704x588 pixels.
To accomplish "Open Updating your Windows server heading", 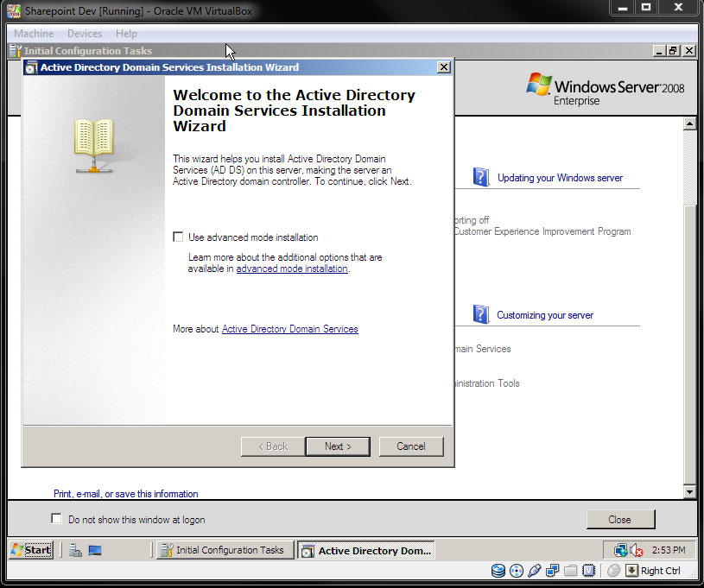I will click(560, 178).
